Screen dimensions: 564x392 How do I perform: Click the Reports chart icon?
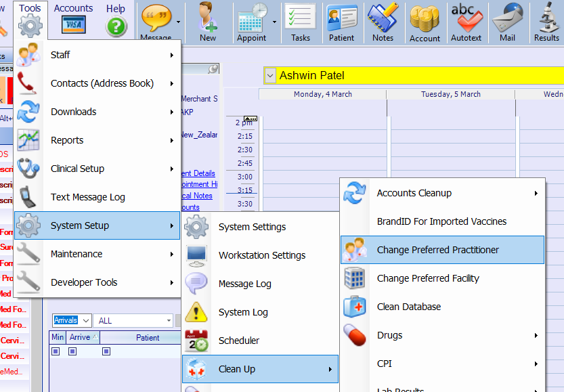28,140
